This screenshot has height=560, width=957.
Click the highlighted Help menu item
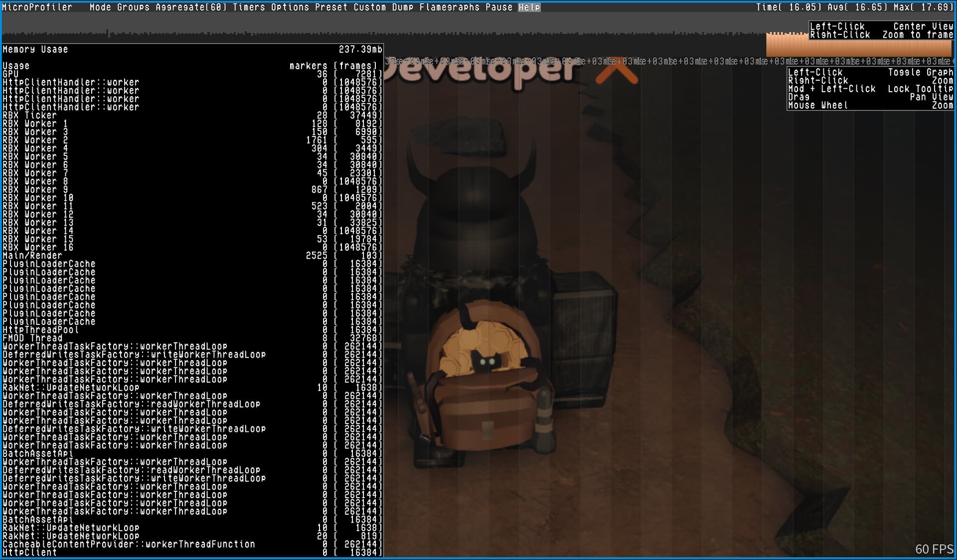(529, 7)
